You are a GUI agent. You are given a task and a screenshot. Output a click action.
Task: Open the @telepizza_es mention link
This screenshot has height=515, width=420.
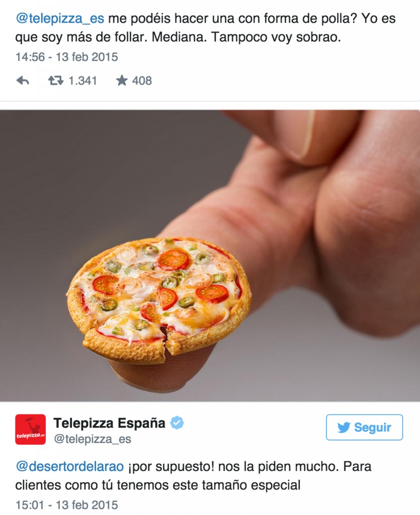tap(60, 19)
